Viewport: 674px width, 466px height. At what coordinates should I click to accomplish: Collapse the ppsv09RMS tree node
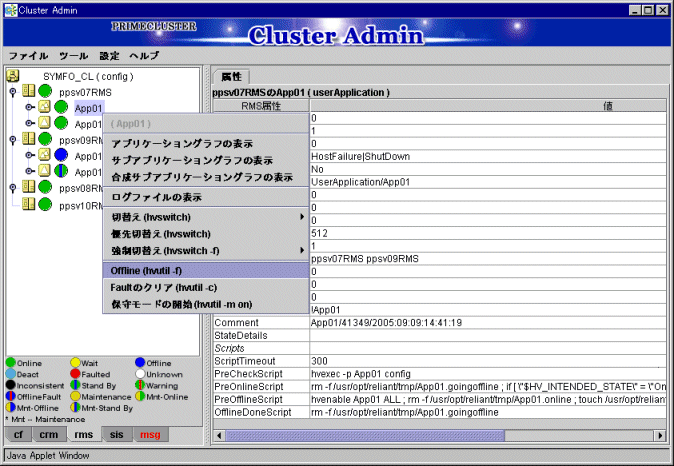[x=13, y=139]
